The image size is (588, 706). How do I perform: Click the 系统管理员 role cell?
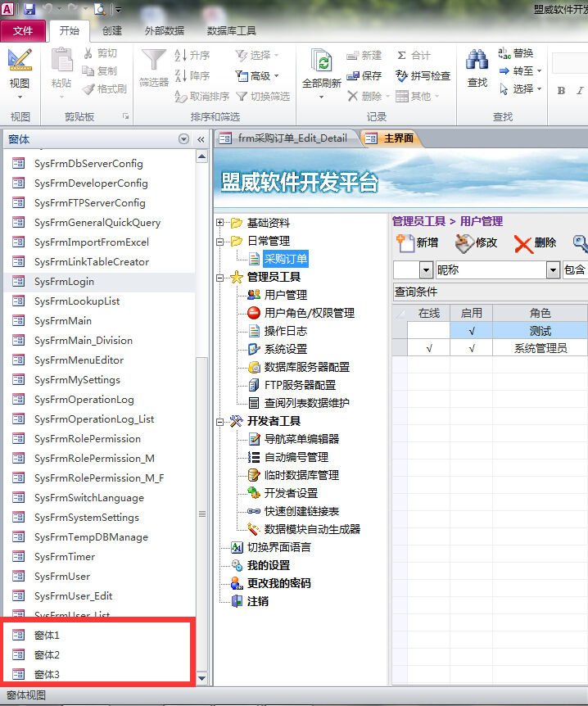(540, 348)
